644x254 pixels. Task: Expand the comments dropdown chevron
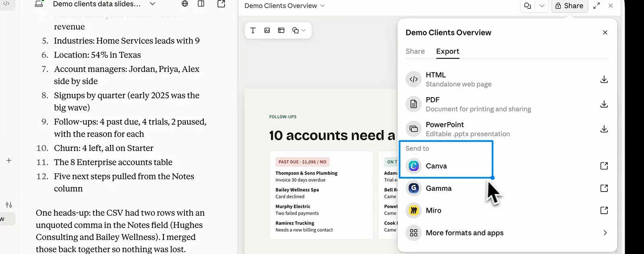(542, 6)
